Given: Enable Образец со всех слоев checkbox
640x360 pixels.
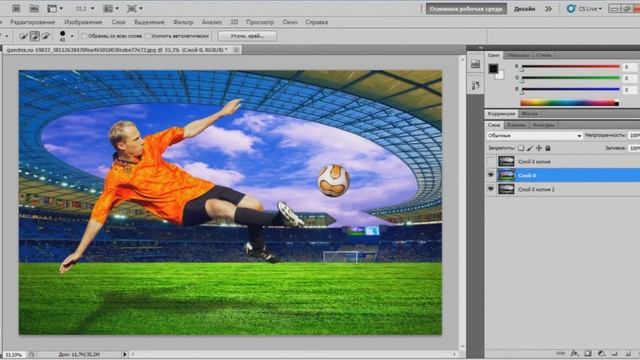Looking at the screenshot, I should [84, 36].
